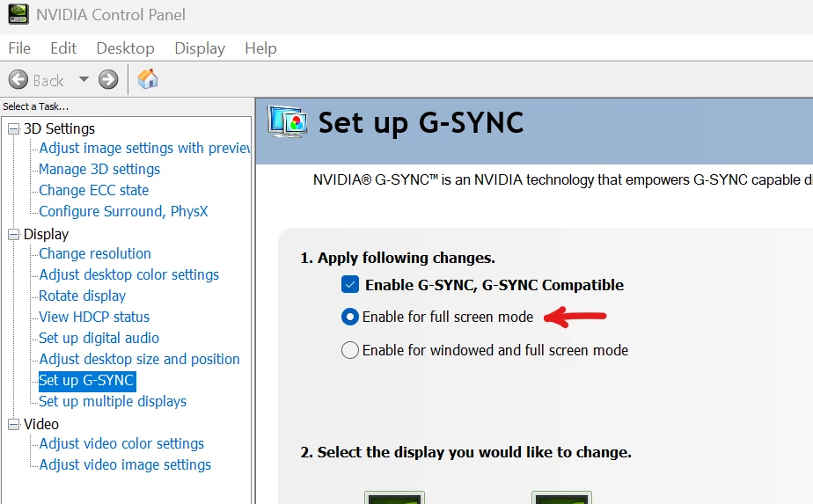
Task: Open the File menu
Action: click(19, 48)
